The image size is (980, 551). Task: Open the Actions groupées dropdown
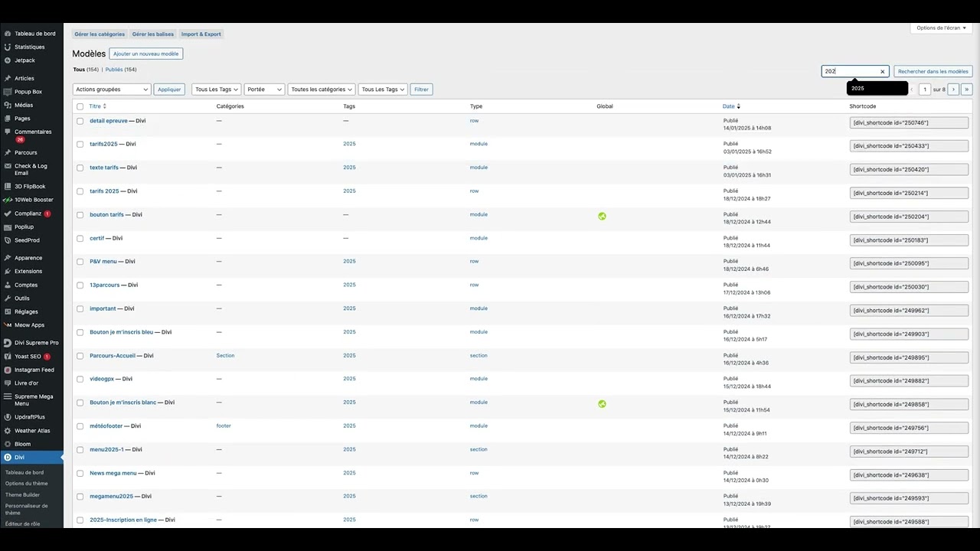(112, 90)
